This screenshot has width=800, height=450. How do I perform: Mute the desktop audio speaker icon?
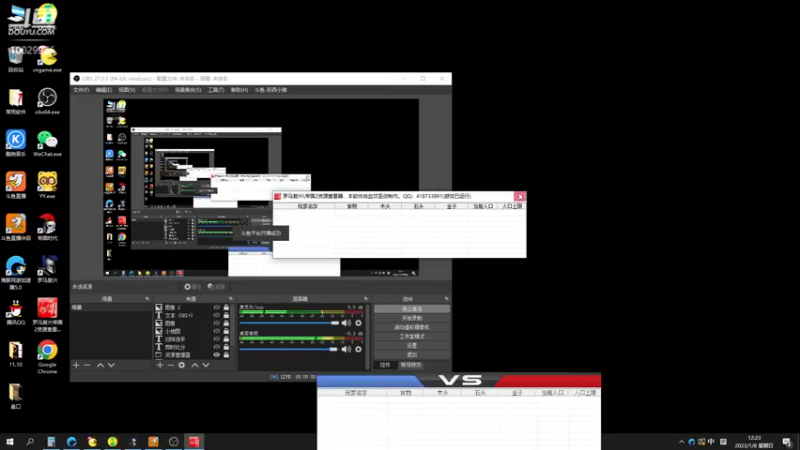pos(346,349)
